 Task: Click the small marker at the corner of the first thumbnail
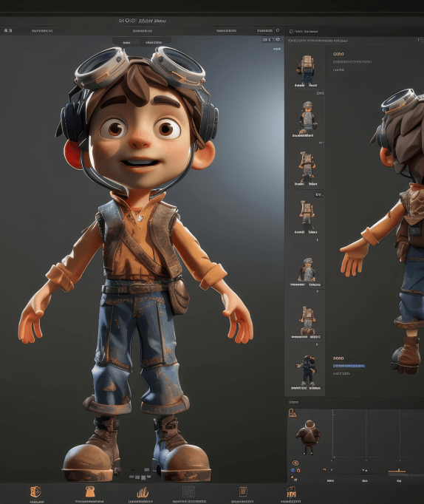point(321,93)
